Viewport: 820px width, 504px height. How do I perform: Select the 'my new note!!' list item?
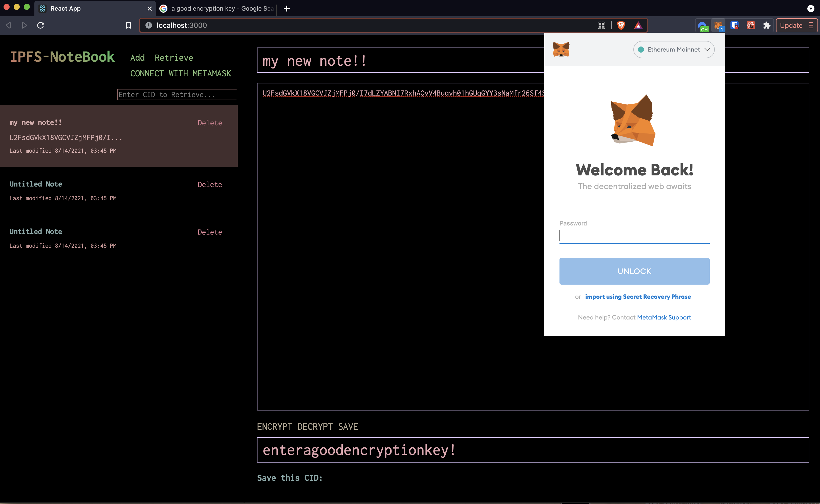point(119,136)
